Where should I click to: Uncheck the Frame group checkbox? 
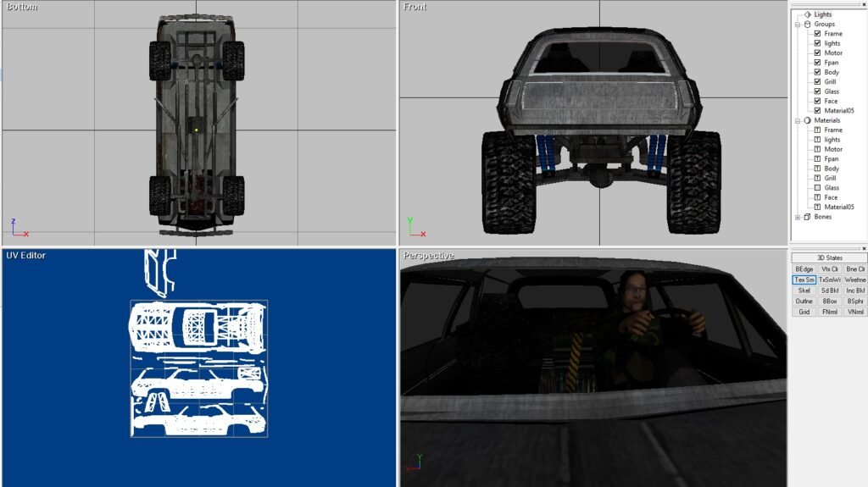(817, 34)
